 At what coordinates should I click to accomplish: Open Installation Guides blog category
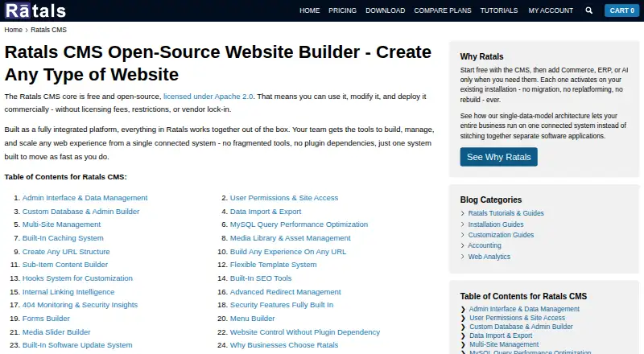pos(496,224)
